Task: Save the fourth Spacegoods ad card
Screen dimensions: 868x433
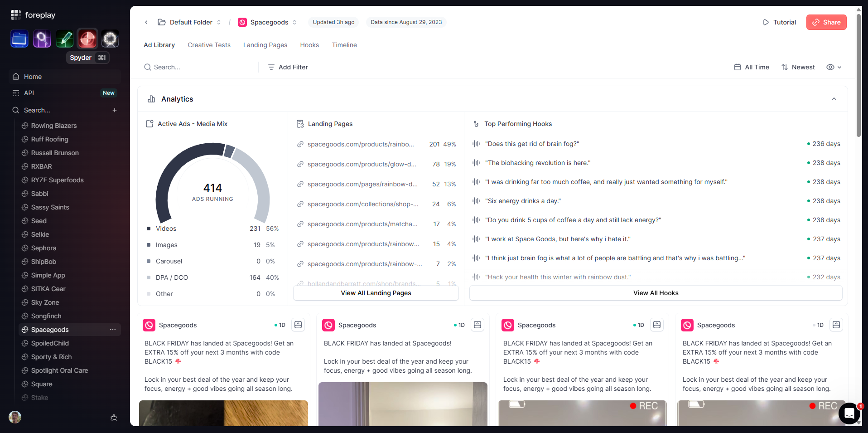Action: [836, 325]
